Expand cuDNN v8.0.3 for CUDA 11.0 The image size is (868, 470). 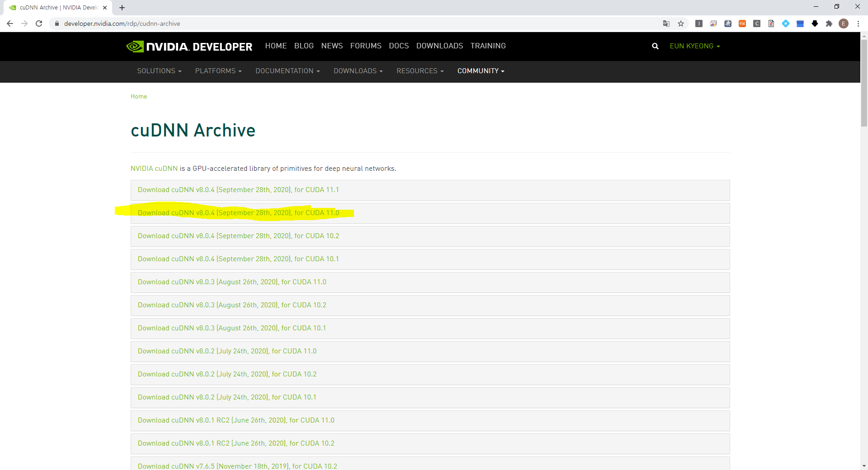430,282
